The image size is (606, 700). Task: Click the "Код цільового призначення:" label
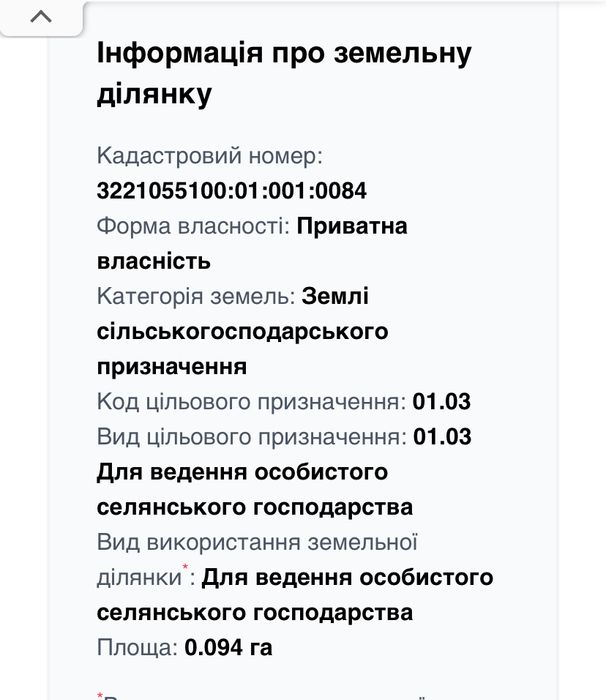[x=251, y=402]
